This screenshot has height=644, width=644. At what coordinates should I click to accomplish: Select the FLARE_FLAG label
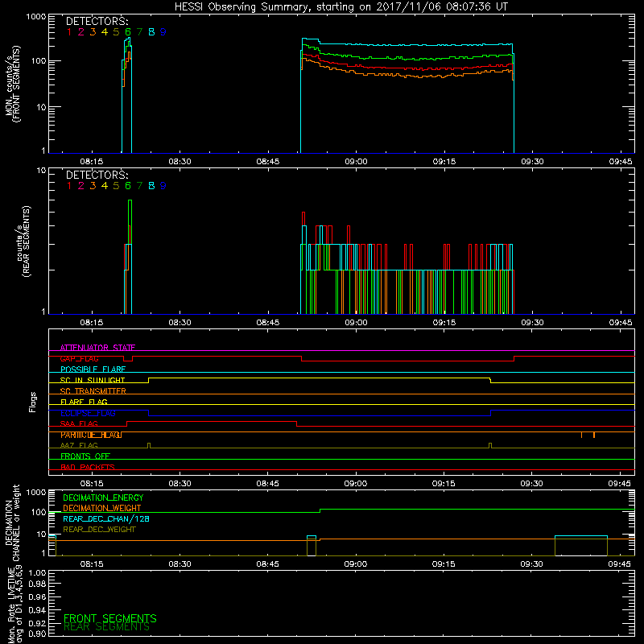click(x=84, y=402)
